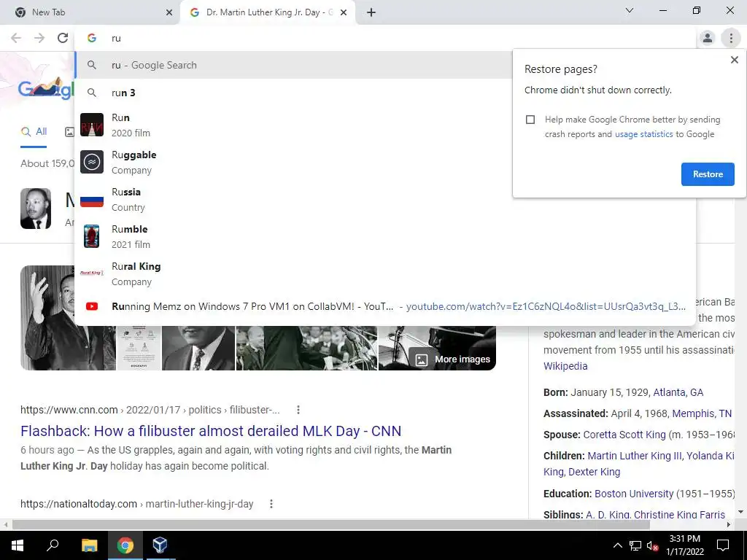Open Chrome's three-dot customize menu
Screen dimensions: 747x560
click(731, 38)
